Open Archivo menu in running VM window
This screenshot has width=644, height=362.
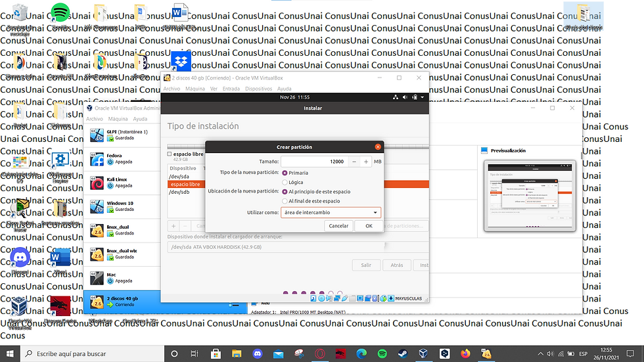tap(172, 89)
